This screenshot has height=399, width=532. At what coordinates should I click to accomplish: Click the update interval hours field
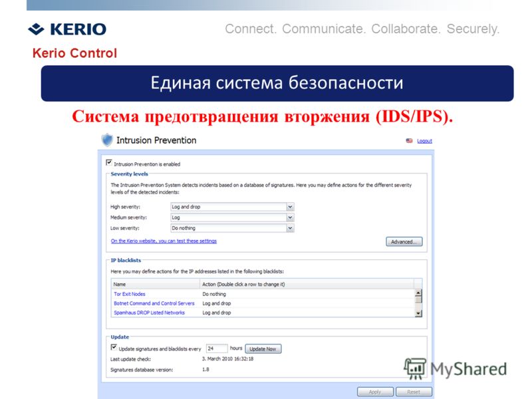point(217,348)
